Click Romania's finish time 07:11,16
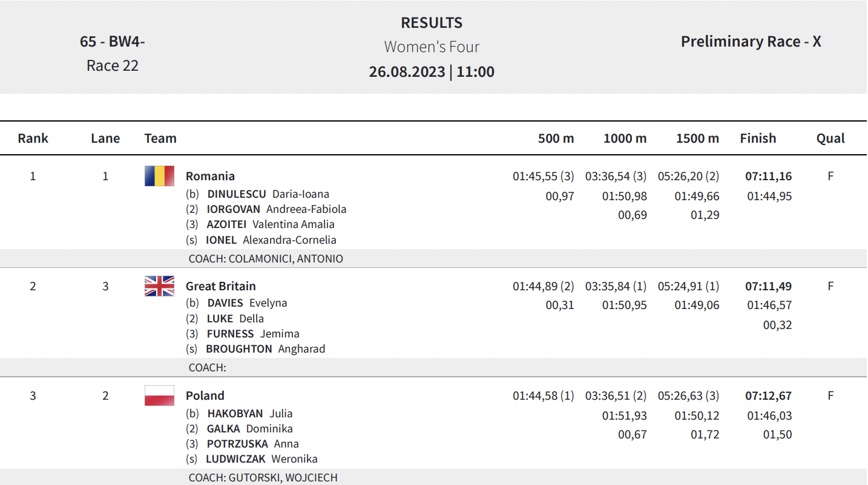Image resolution: width=868 pixels, height=485 pixels. coord(769,176)
